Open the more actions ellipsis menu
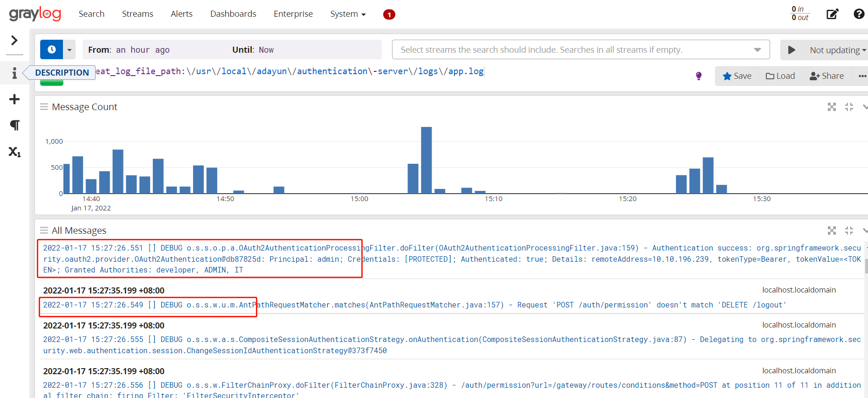The width and height of the screenshot is (868, 398). 862,76
